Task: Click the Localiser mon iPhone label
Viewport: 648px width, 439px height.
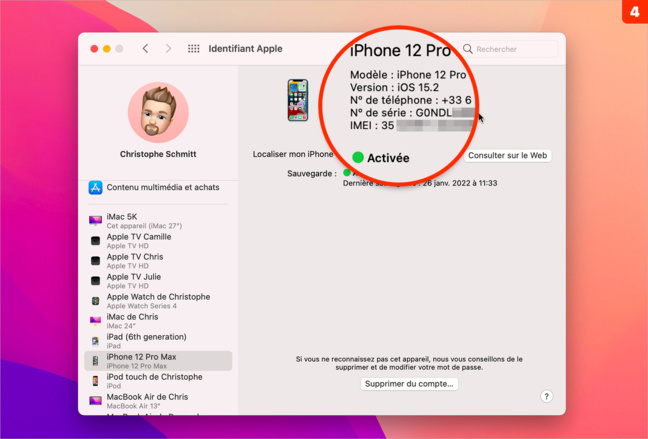Action: pyautogui.click(x=293, y=154)
